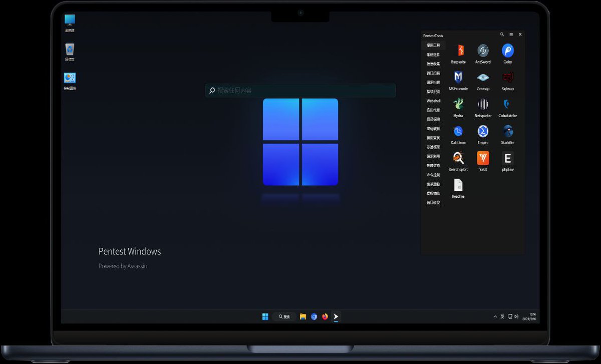Open the Hydra tool
601x364 pixels.
tap(458, 107)
